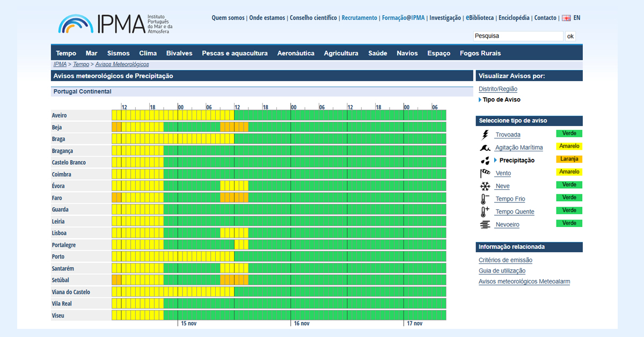This screenshot has width=644, height=337.
Task: Choose the Neve snowflake icon
Action: 485,186
